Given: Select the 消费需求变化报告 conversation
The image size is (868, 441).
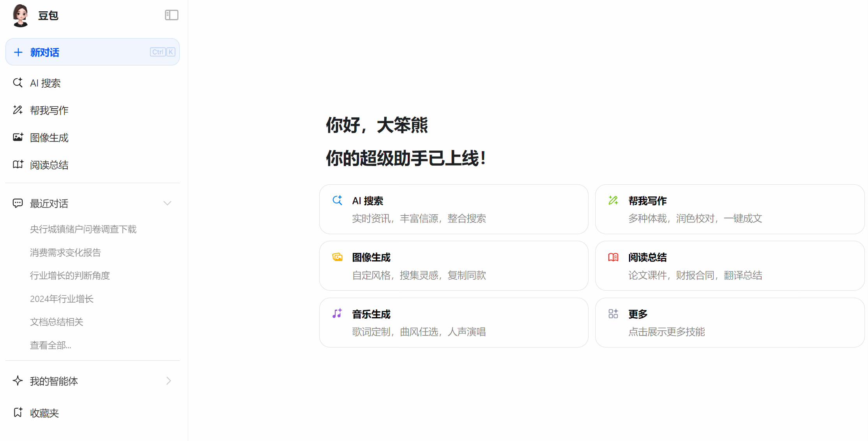Looking at the screenshot, I should [65, 252].
